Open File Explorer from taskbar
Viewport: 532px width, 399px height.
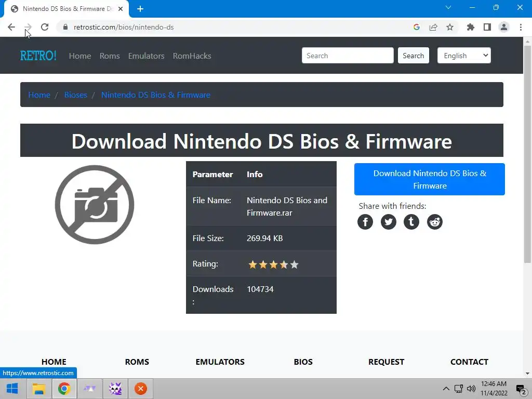pyautogui.click(x=38, y=389)
